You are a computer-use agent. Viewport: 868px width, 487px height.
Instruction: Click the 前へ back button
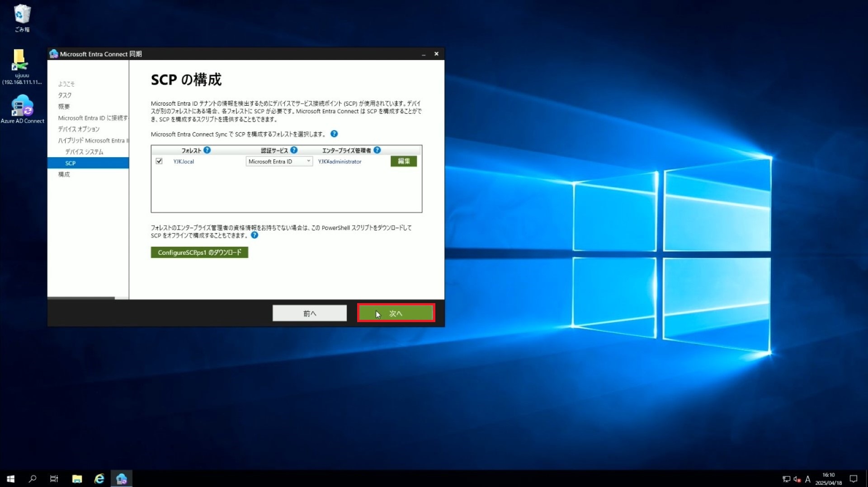coord(310,313)
